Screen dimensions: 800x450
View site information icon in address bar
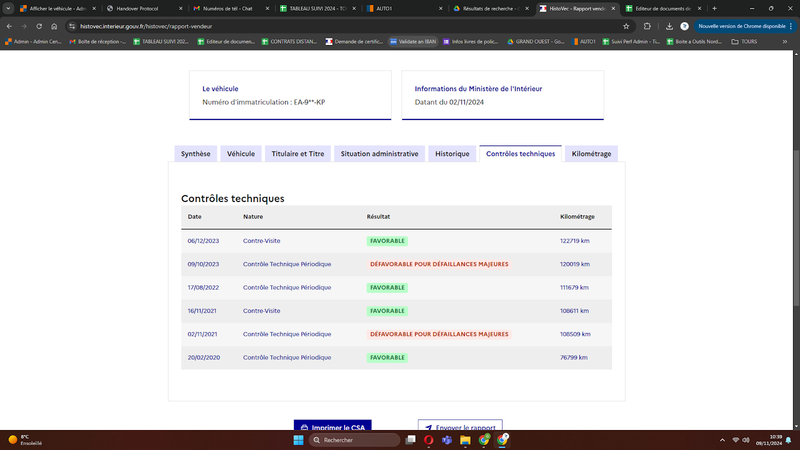(x=72, y=26)
